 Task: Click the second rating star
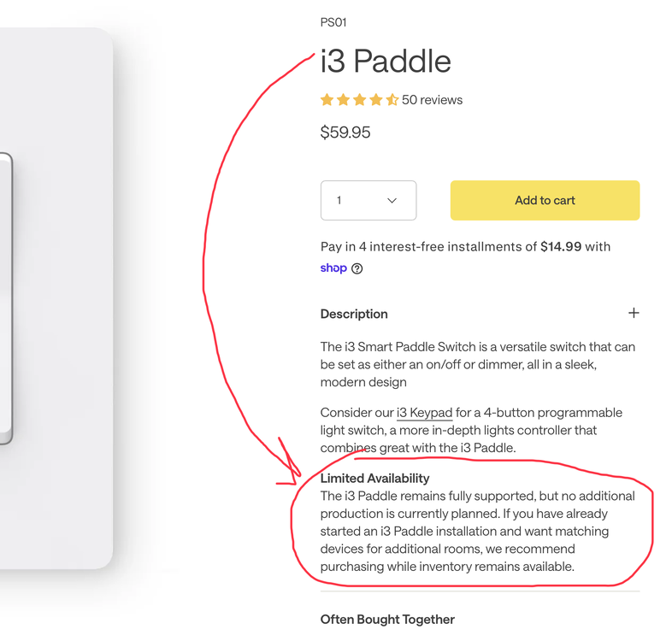pyautogui.click(x=344, y=100)
